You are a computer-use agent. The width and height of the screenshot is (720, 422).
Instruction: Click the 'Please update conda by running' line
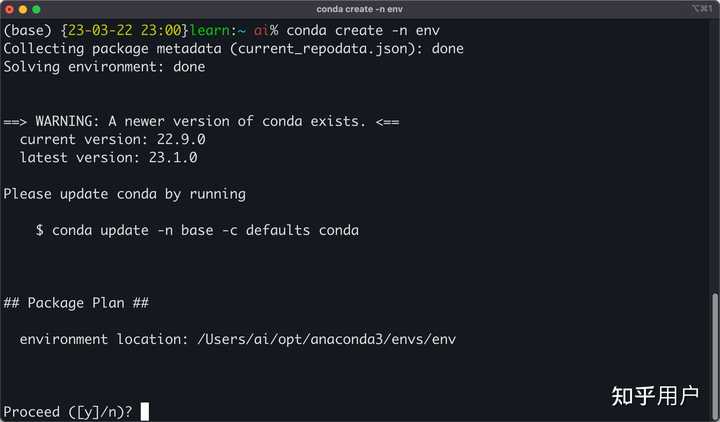click(124, 194)
